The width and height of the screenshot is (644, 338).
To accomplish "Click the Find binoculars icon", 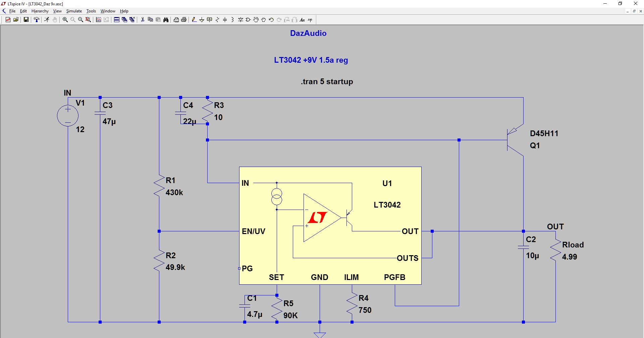I will click(166, 20).
